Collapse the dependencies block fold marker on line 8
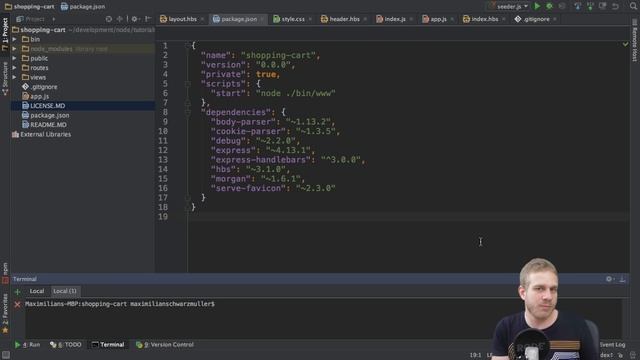This screenshot has height=360, width=640. [187, 112]
